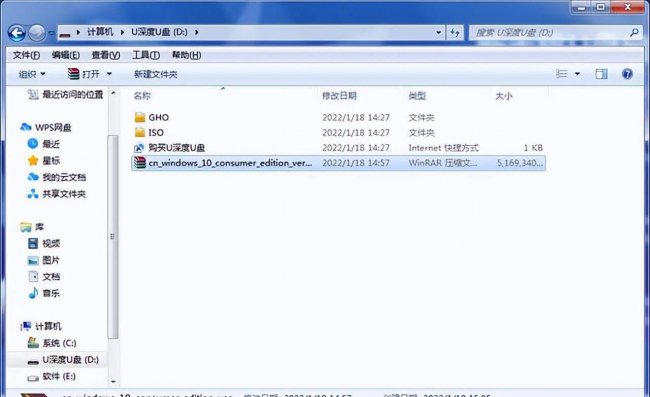Click the sidebar scrollbar up arrow
Viewport: 650px width, 397px height.
113,93
